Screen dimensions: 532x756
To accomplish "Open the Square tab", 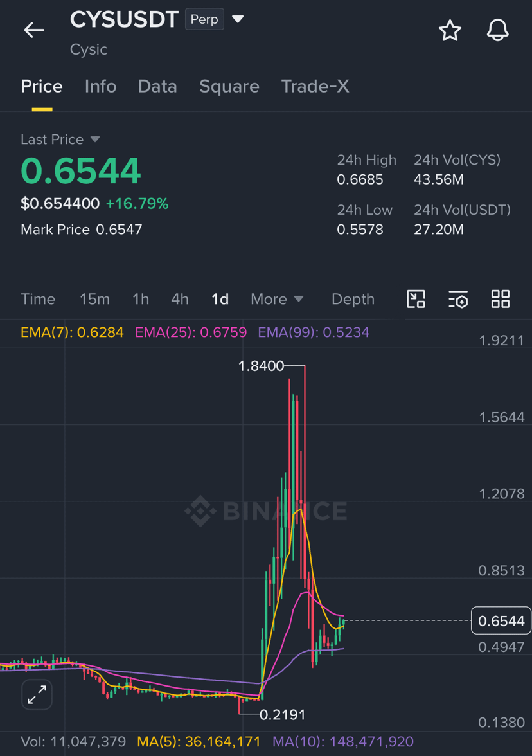I will click(229, 86).
